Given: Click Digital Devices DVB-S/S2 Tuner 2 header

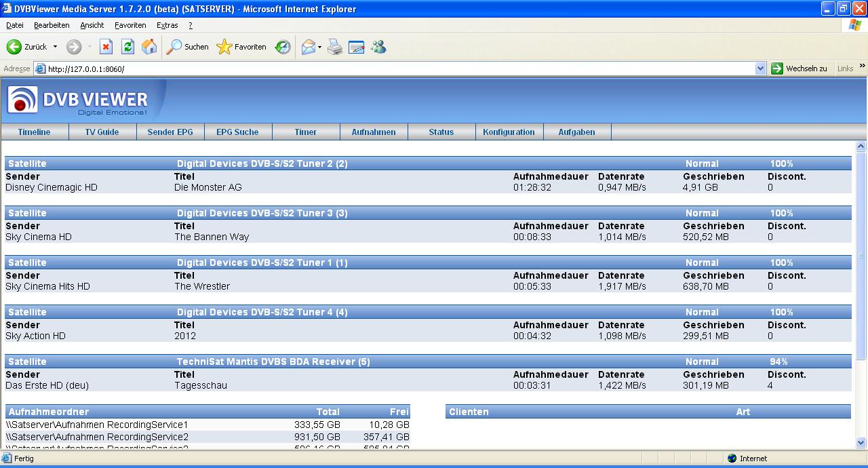Looking at the screenshot, I should (262, 163).
